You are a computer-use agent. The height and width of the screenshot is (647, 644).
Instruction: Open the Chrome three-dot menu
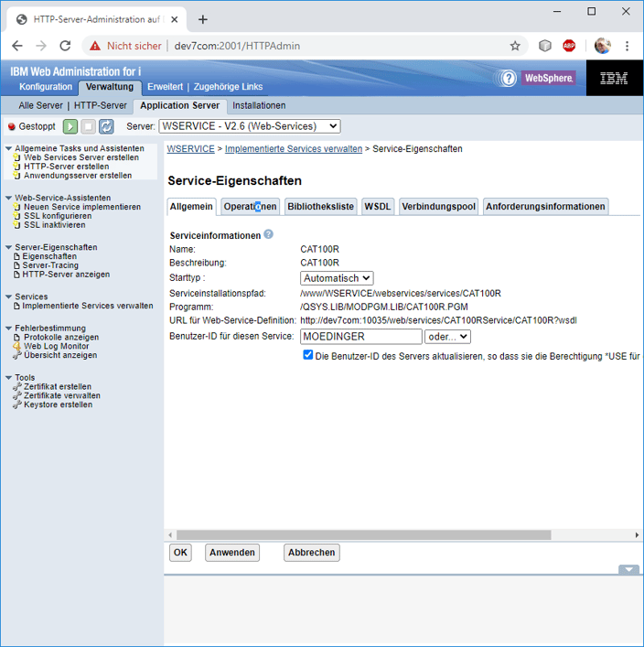(x=628, y=46)
